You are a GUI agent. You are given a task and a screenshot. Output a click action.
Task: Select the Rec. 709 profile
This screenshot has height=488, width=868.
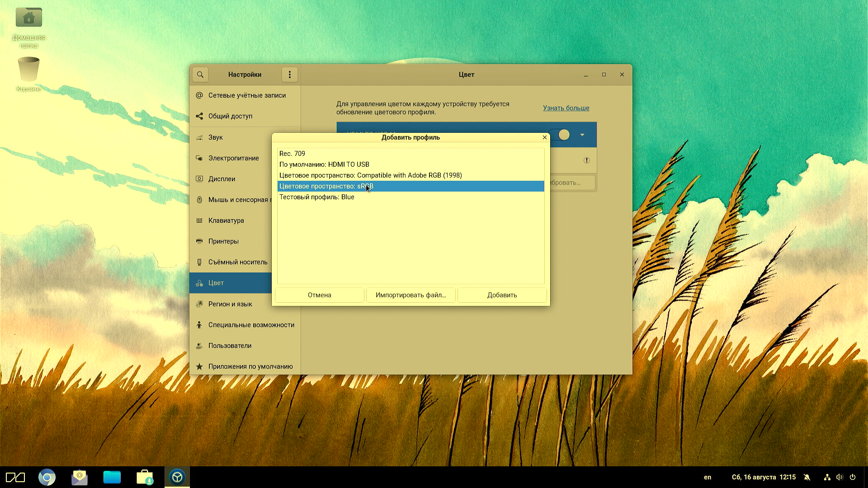[x=292, y=154]
